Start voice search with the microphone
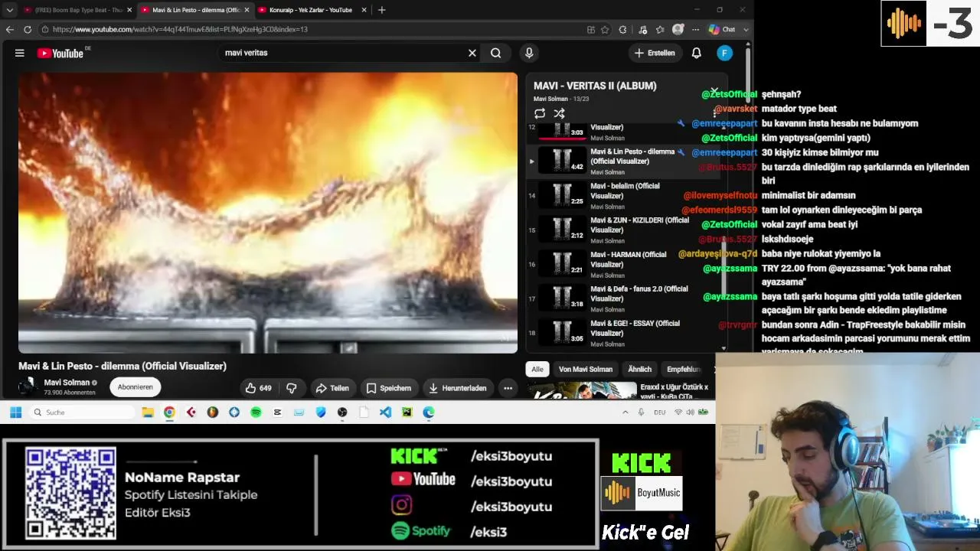The image size is (980, 551). [x=528, y=53]
